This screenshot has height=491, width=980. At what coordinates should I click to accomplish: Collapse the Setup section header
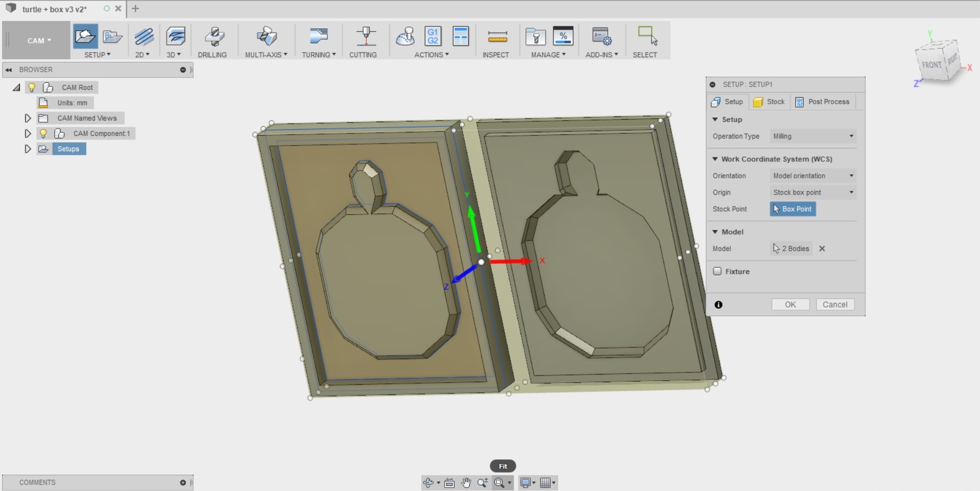715,120
